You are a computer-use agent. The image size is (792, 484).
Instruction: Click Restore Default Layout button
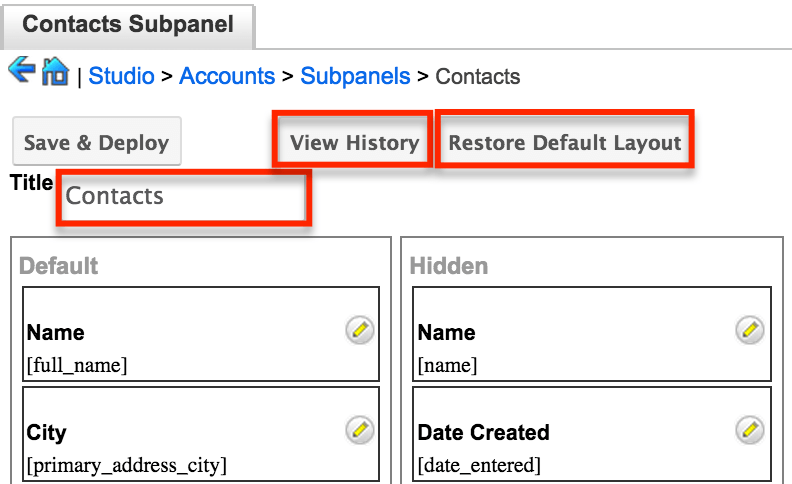[x=565, y=142]
